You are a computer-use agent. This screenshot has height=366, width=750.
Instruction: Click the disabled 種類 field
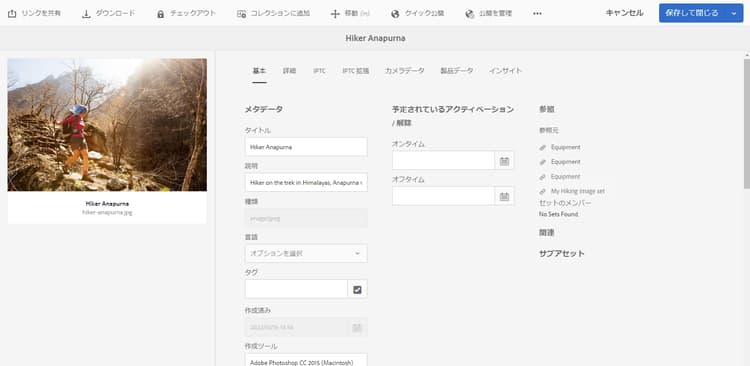306,218
